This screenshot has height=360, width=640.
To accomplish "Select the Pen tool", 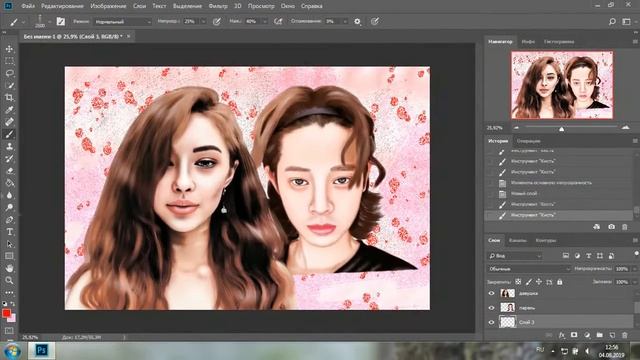I will tap(9, 220).
